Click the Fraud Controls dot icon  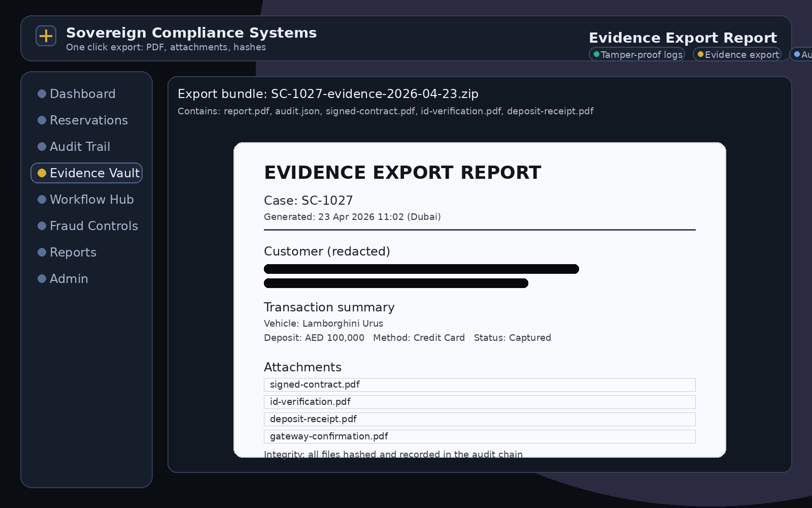point(42,225)
